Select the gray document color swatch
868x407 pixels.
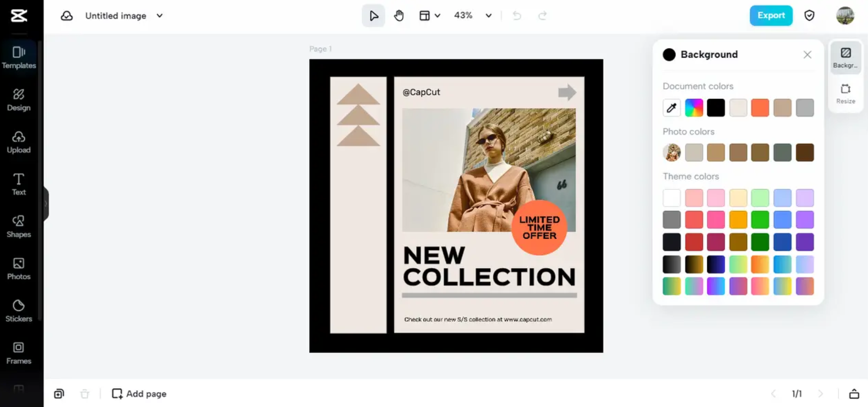805,108
